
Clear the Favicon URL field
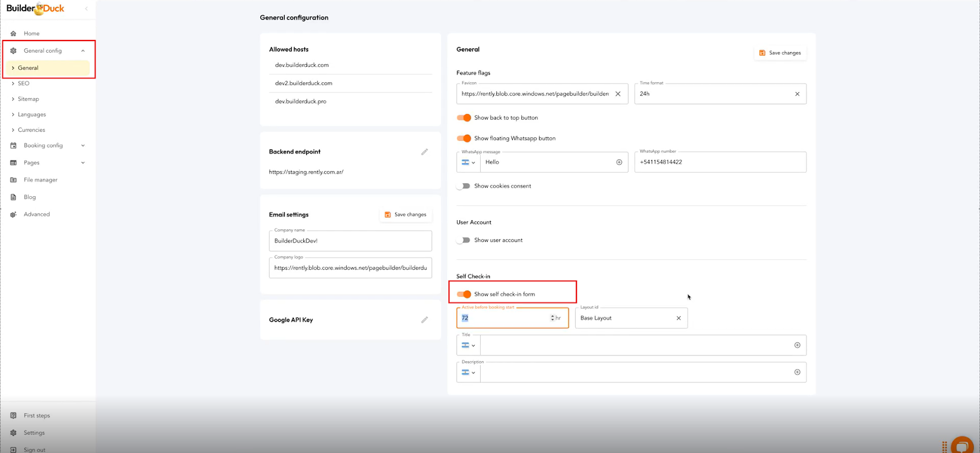[618, 94]
